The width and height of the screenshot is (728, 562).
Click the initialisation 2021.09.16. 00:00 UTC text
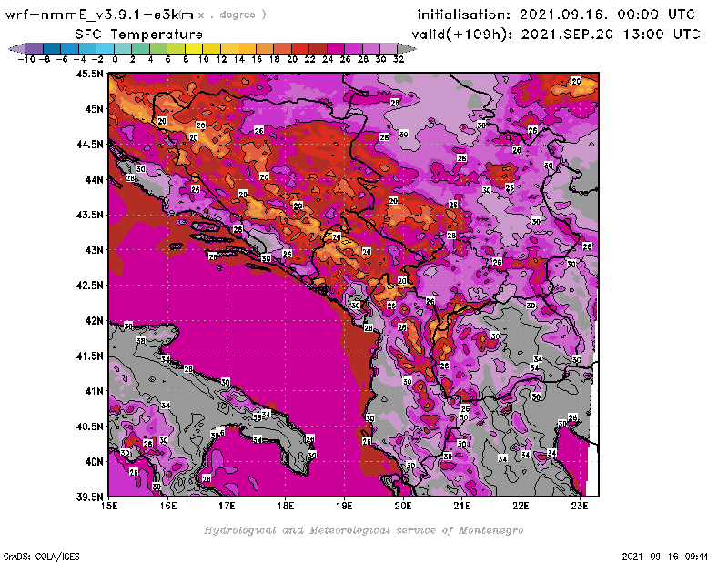tap(556, 15)
